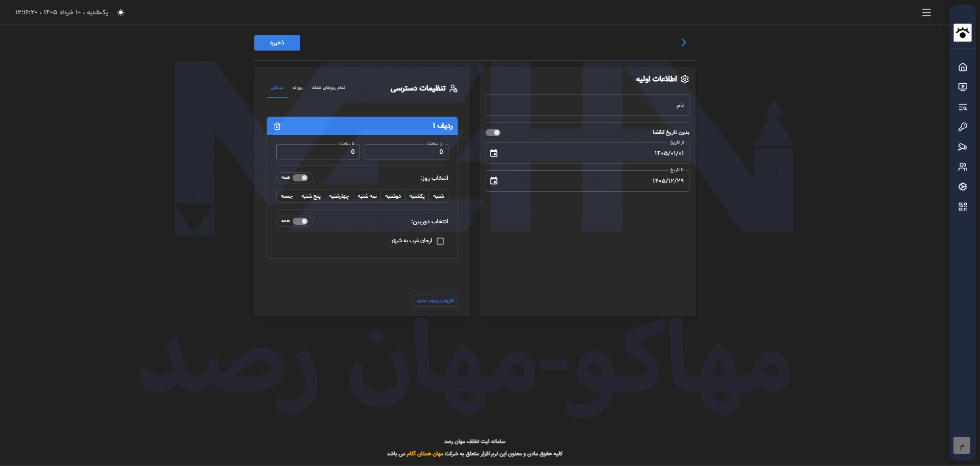
Task: Toggle همه switch for انتخاب روز
Action: [300, 178]
